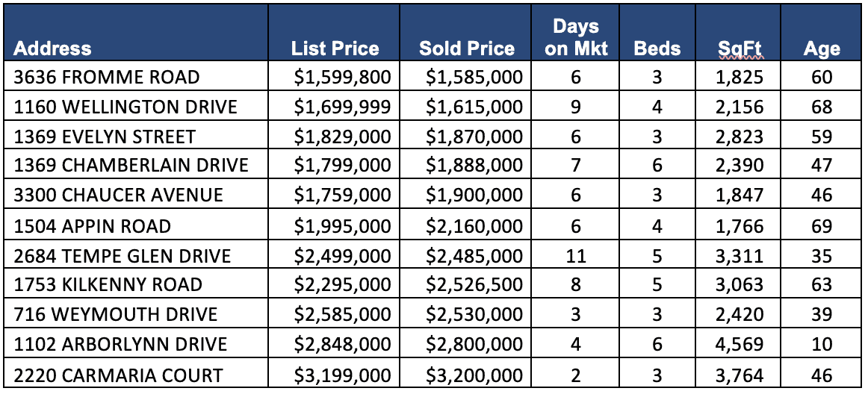This screenshot has width=868, height=394.
Task: Click the 3300 CHAUCER AVENUE cell
Action: coord(119,196)
